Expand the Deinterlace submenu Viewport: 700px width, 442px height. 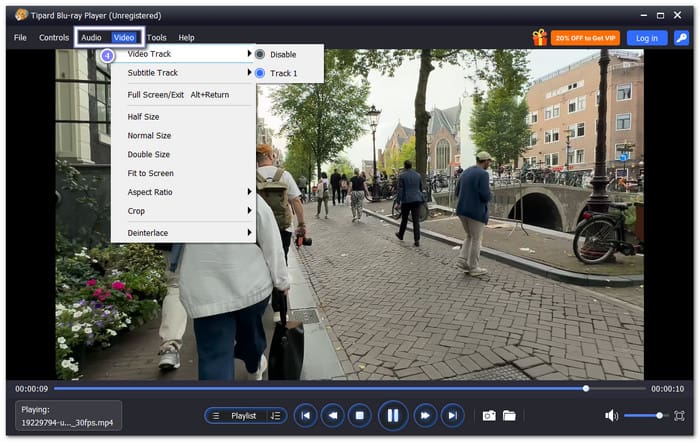[183, 233]
